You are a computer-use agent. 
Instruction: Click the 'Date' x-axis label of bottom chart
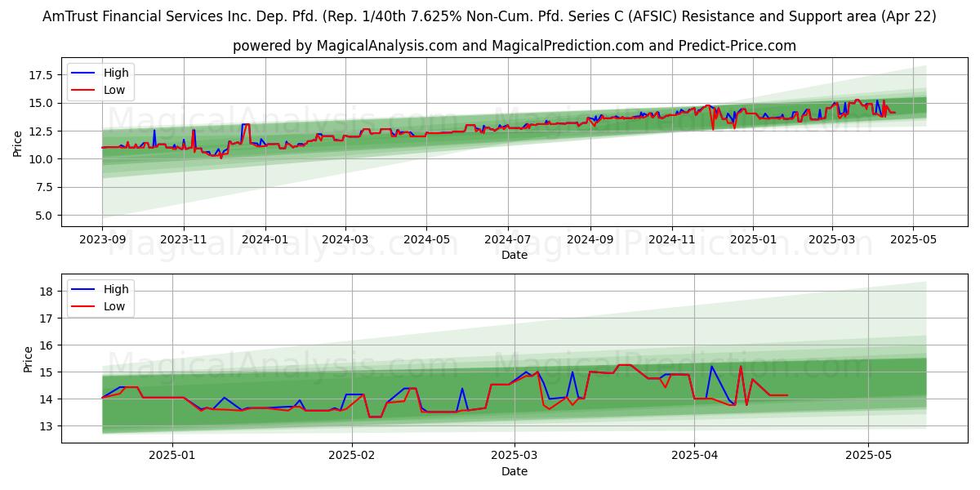point(514,471)
